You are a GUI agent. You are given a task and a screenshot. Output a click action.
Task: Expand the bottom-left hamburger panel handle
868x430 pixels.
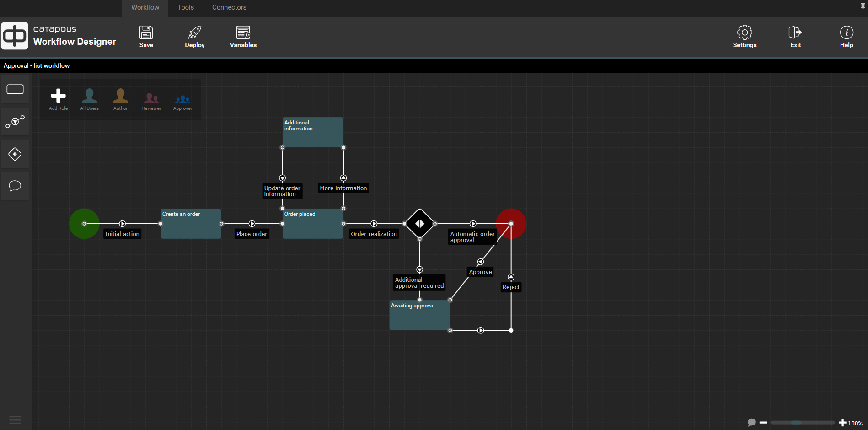click(15, 419)
